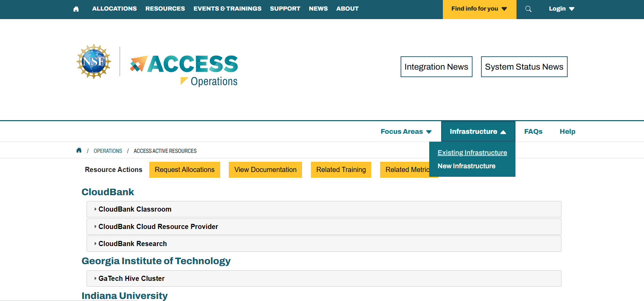Click the breadcrumb home icon
644x301 pixels.
click(79, 150)
